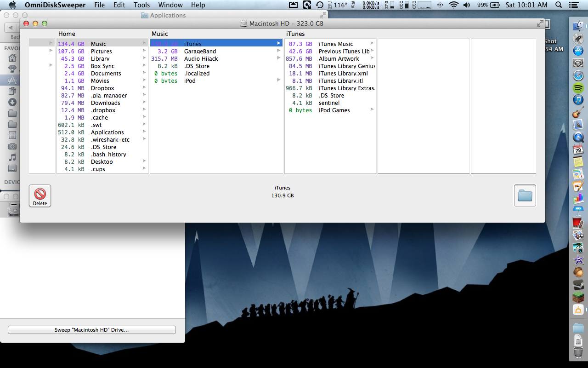Open the Help menu
Screen dimensions: 588x368
tap(198, 5)
